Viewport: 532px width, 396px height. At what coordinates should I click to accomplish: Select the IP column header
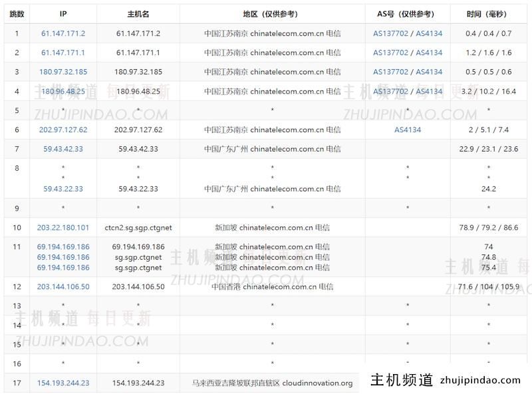[63, 14]
